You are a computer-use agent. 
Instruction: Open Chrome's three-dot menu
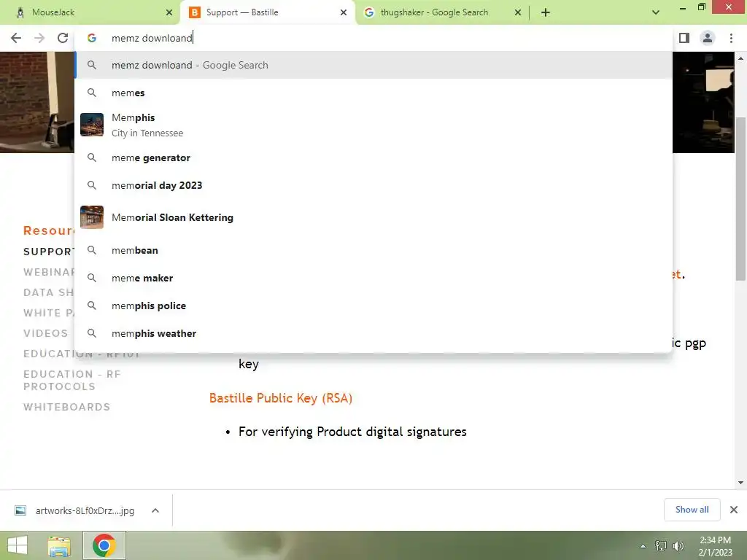[x=731, y=38]
